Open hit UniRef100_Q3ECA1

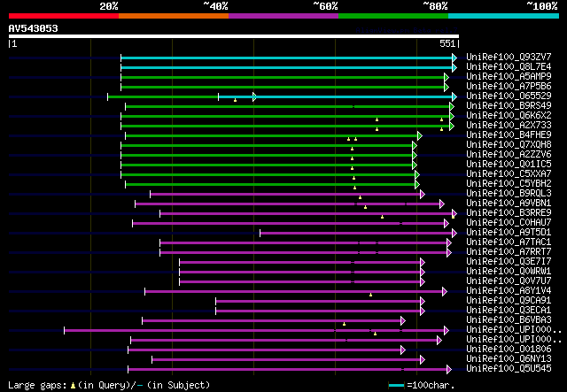pos(509,311)
